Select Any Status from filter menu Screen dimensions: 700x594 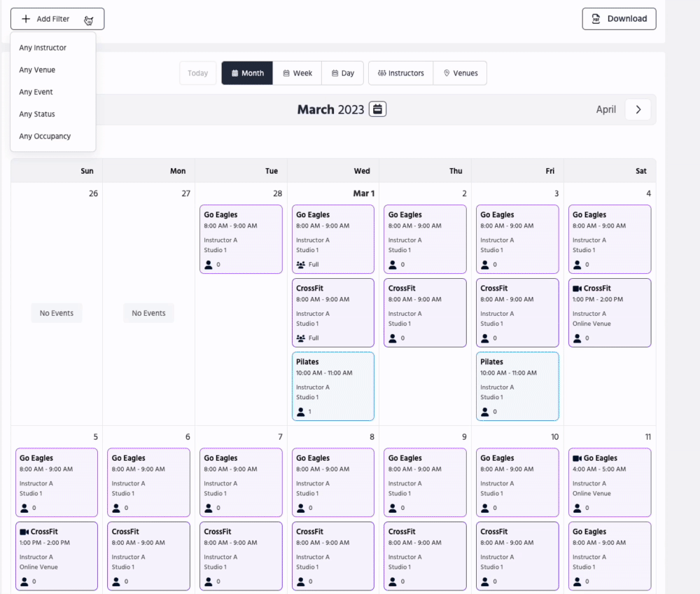(x=37, y=114)
